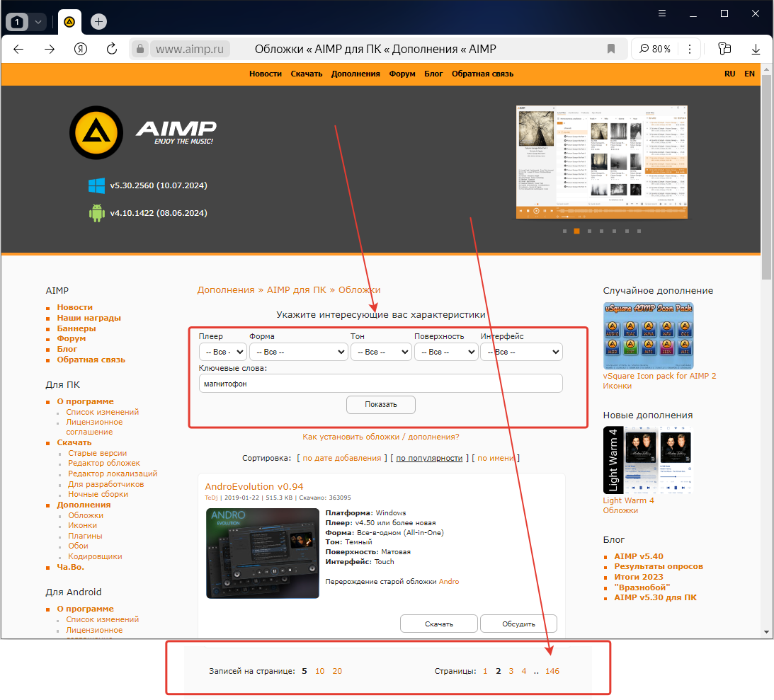Open Скачать in top menu
The width and height of the screenshot is (774, 700).
coord(307,74)
